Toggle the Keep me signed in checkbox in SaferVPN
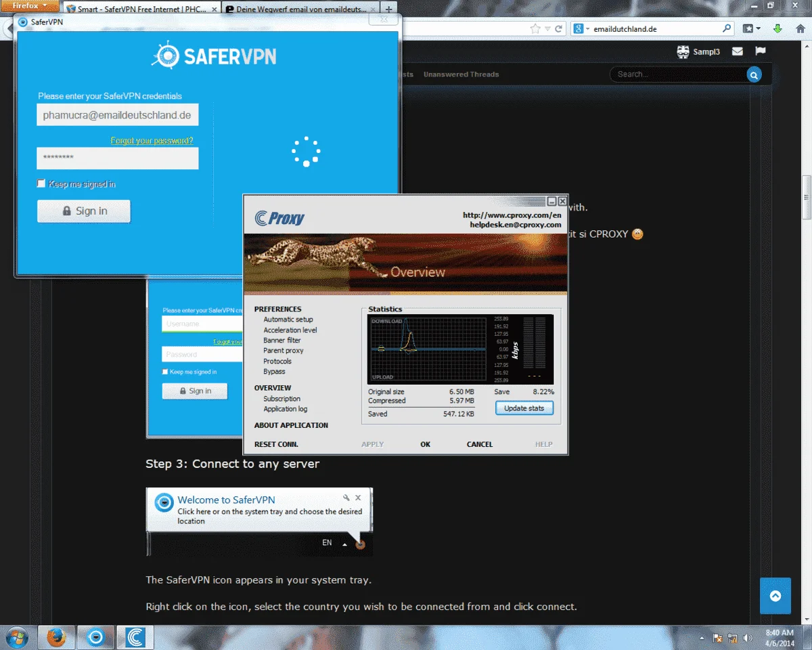The image size is (812, 650). coord(41,183)
